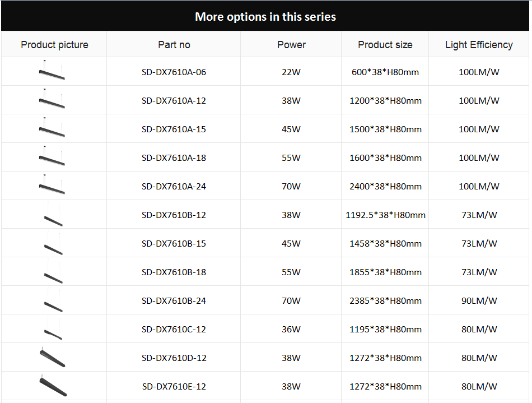Click product picture for SD-DX7610A-06
The width and height of the screenshot is (532, 403).
pyautogui.click(x=52, y=70)
